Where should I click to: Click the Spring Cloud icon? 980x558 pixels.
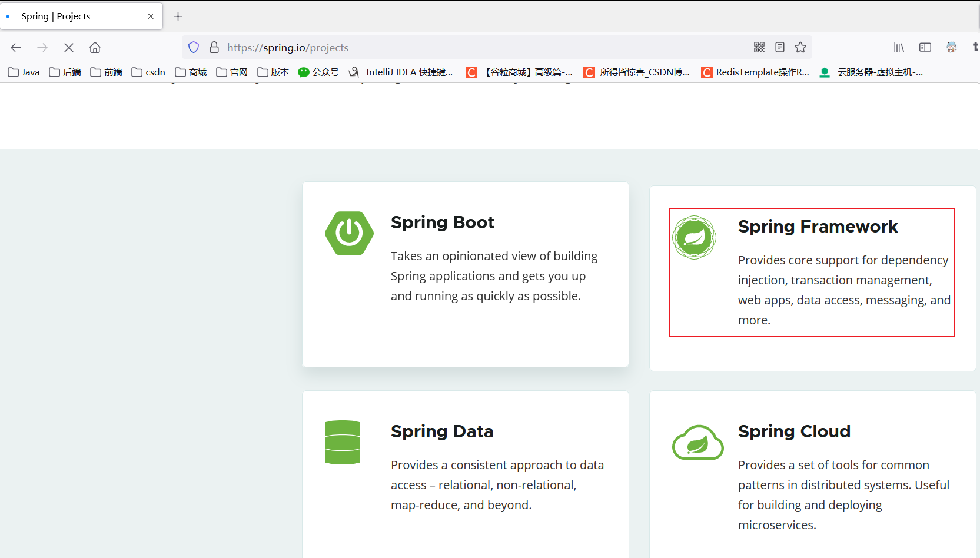(x=698, y=442)
